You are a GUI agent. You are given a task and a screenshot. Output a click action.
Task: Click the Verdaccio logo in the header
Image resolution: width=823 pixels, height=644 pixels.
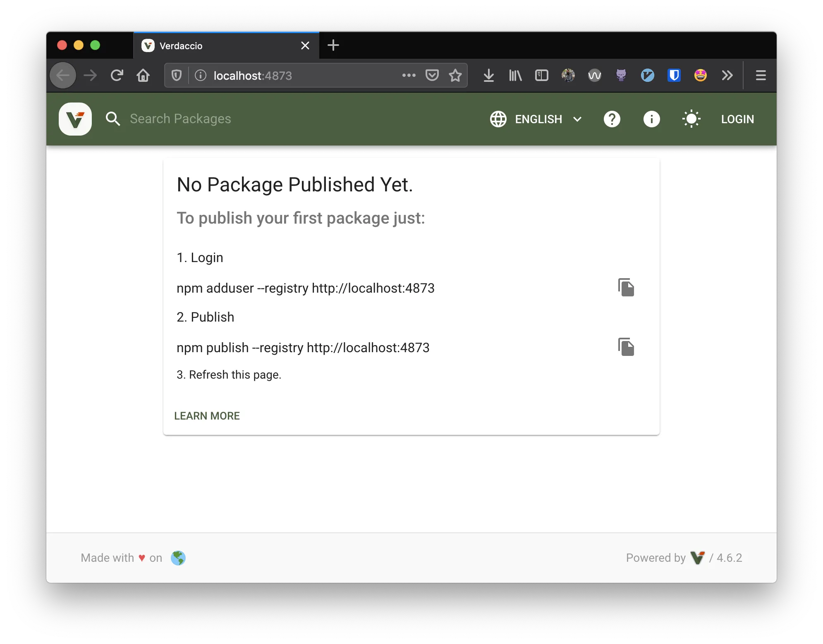point(75,119)
